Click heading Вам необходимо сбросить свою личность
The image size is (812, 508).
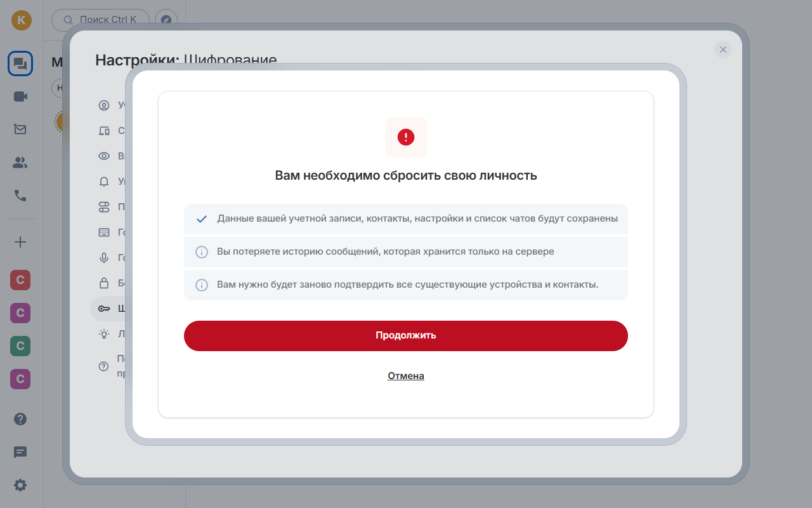pos(406,176)
